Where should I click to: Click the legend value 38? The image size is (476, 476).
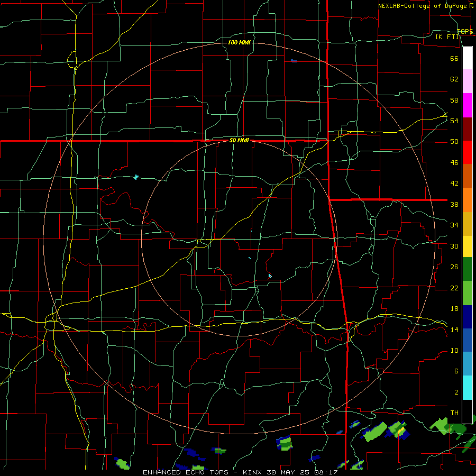point(454,204)
